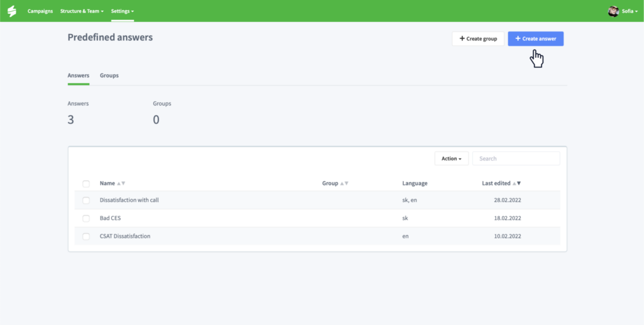The width and height of the screenshot is (644, 325).
Task: Open the Settings dropdown menu
Action: coord(123,11)
